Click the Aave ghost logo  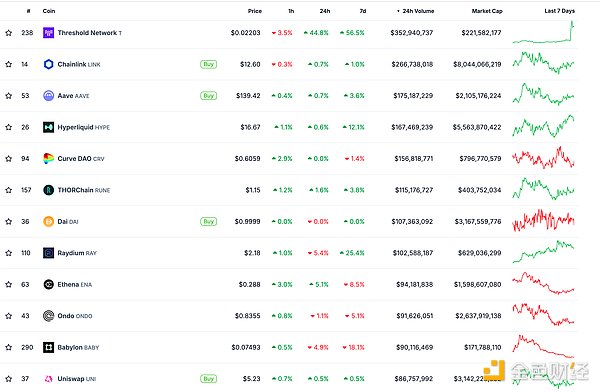pos(48,96)
